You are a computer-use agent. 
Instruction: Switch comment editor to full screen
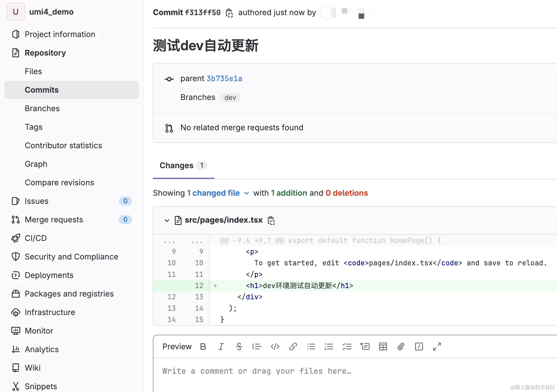(x=437, y=347)
